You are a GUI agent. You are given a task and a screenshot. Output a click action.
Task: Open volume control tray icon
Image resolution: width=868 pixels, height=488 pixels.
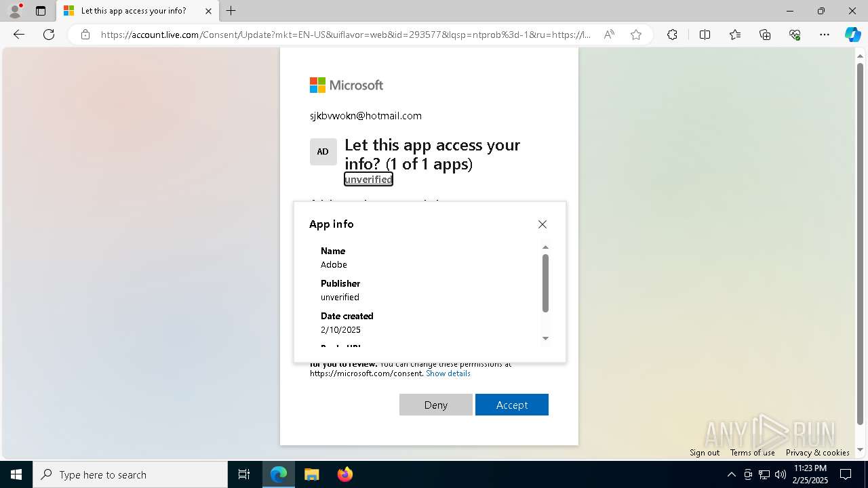click(781, 474)
